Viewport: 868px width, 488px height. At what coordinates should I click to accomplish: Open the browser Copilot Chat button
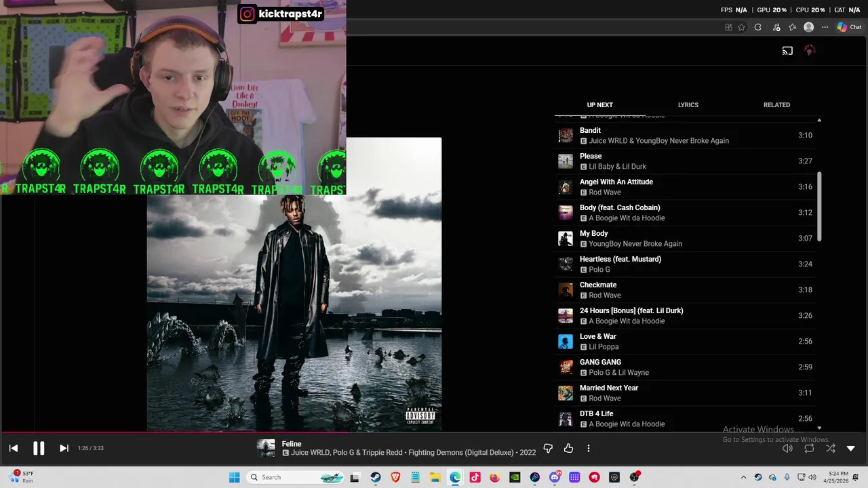[849, 27]
